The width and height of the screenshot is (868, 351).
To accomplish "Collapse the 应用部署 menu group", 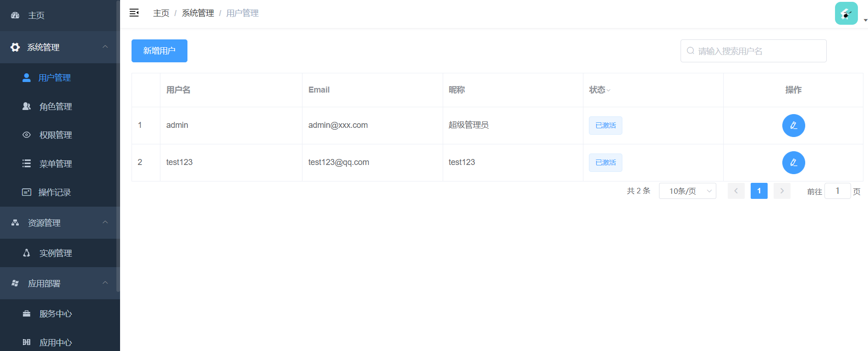I will tap(105, 283).
